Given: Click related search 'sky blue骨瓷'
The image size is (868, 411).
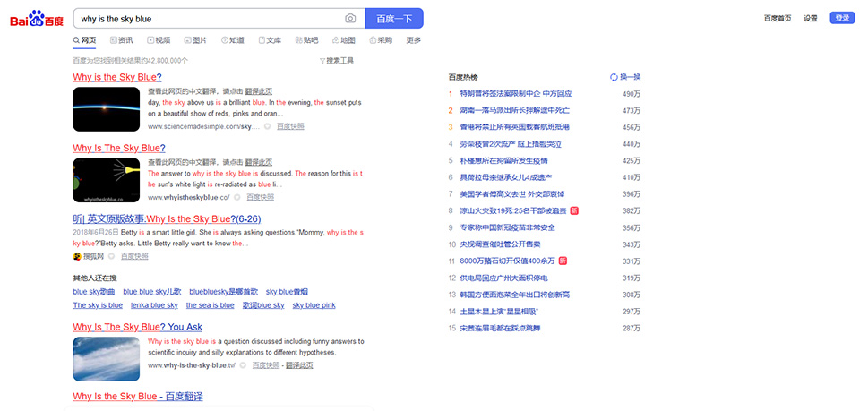Looking at the screenshot, I should pyautogui.click(x=287, y=292).
